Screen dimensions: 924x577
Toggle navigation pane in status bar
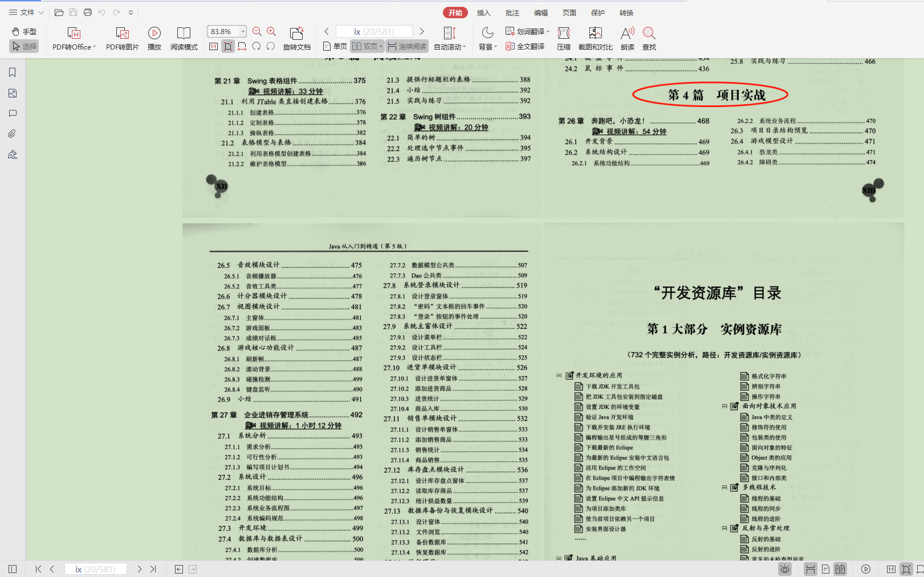13,569
